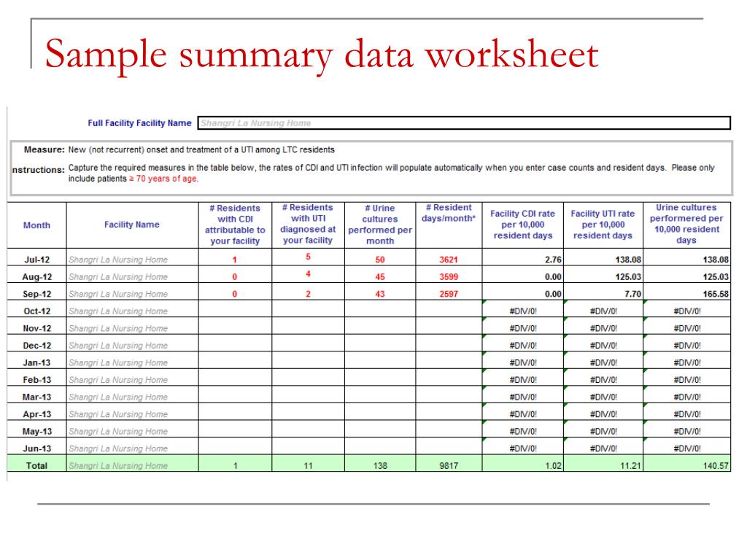Image resolution: width=747 pixels, height=560 pixels.
Task: Click the Total resident days value 9817
Action: pyautogui.click(x=449, y=465)
